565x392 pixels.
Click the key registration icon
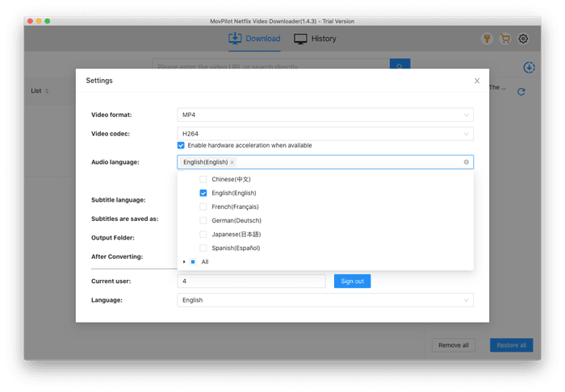pos(487,39)
